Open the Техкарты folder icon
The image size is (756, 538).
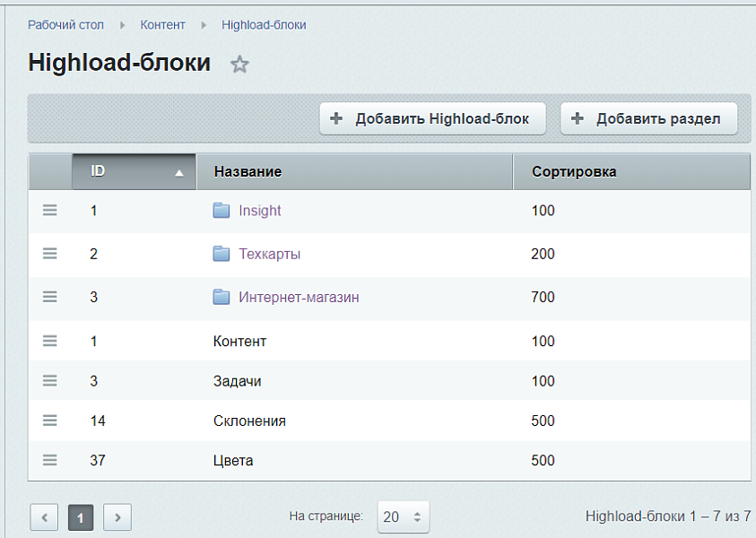(x=222, y=254)
